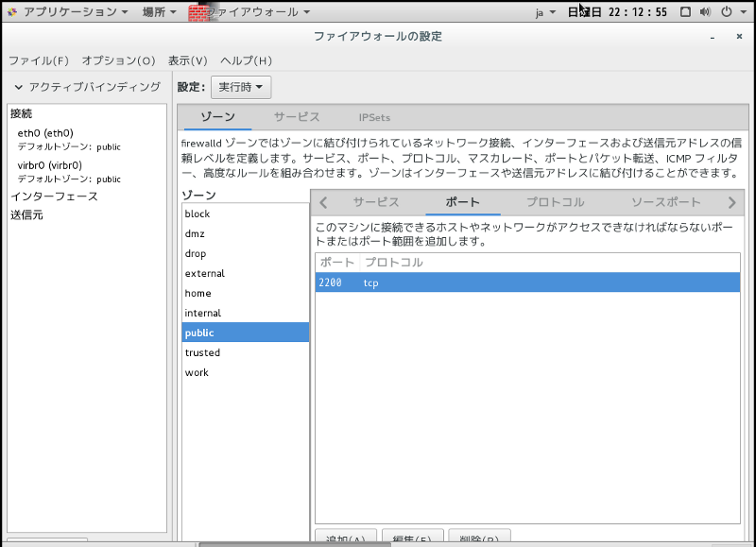Switch to the ポート sub-tab
This screenshot has height=547, width=756.
pos(462,202)
